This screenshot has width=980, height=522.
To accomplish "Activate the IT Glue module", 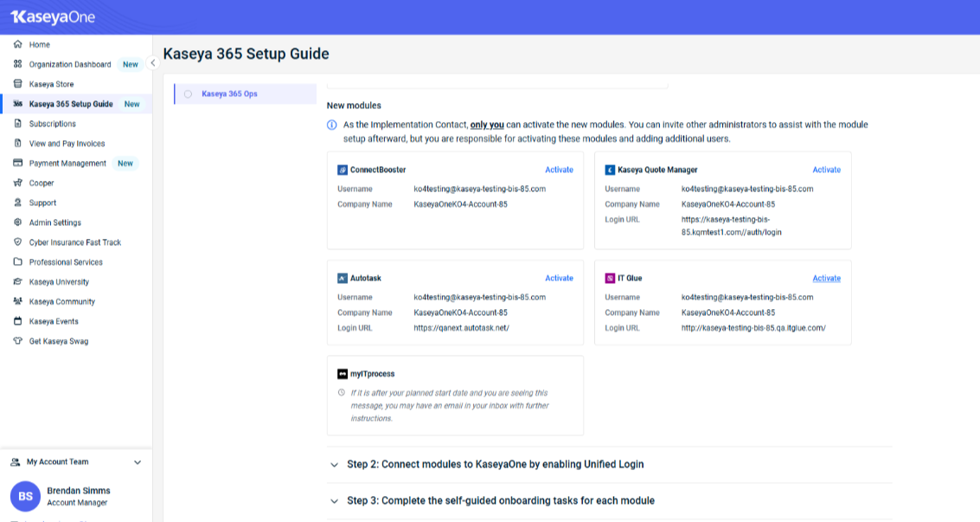I will pos(826,278).
